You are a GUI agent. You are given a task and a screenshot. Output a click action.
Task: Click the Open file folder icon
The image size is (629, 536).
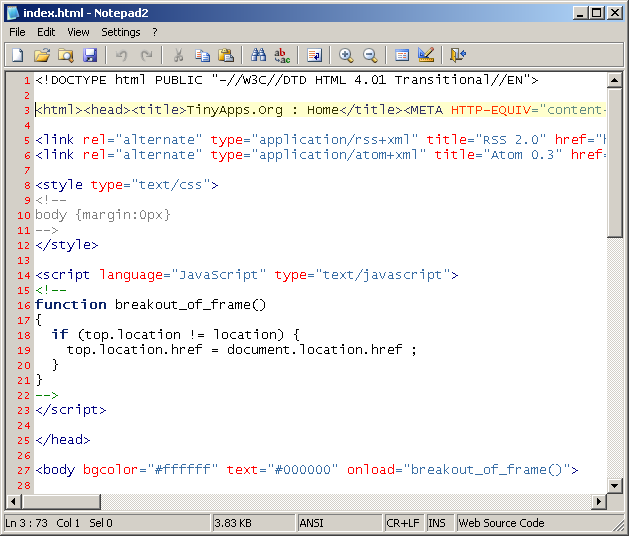point(42,55)
